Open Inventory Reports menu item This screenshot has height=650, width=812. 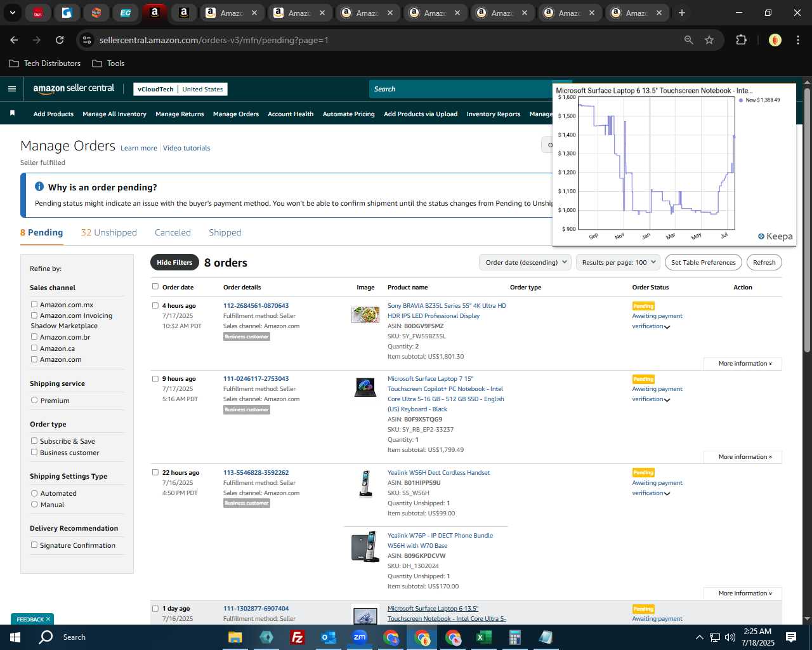pyautogui.click(x=494, y=114)
